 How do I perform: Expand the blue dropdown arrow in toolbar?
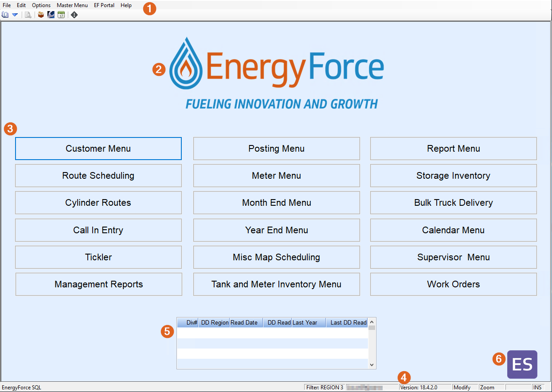[x=15, y=15]
